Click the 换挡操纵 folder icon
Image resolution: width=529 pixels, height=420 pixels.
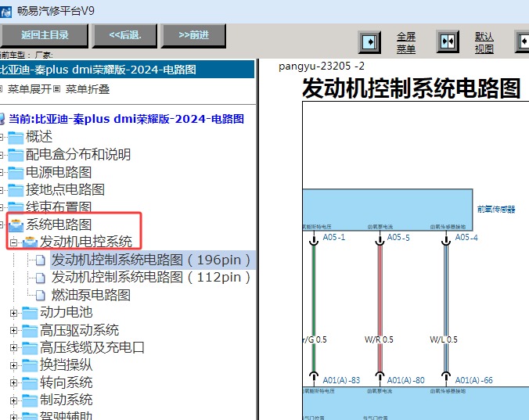point(30,366)
